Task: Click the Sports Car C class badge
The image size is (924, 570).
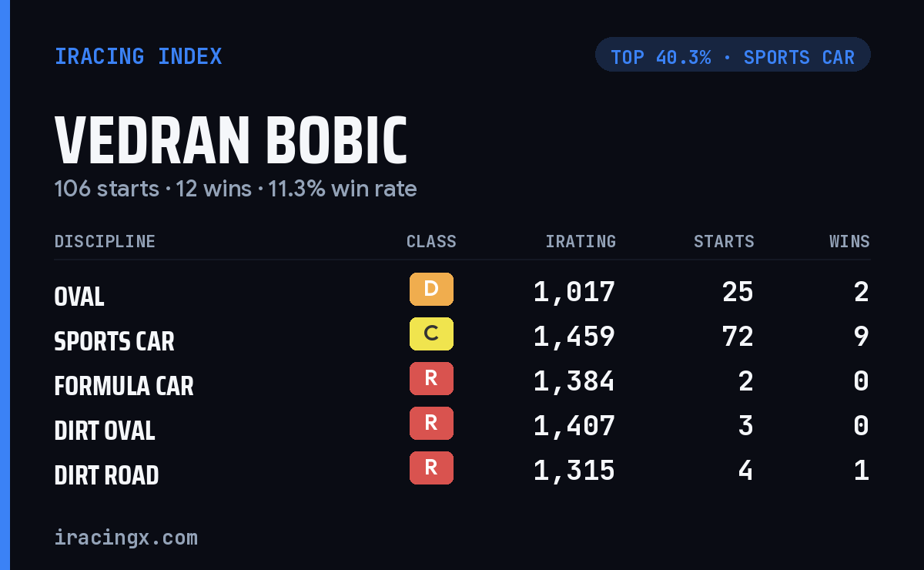Action: [x=431, y=334]
